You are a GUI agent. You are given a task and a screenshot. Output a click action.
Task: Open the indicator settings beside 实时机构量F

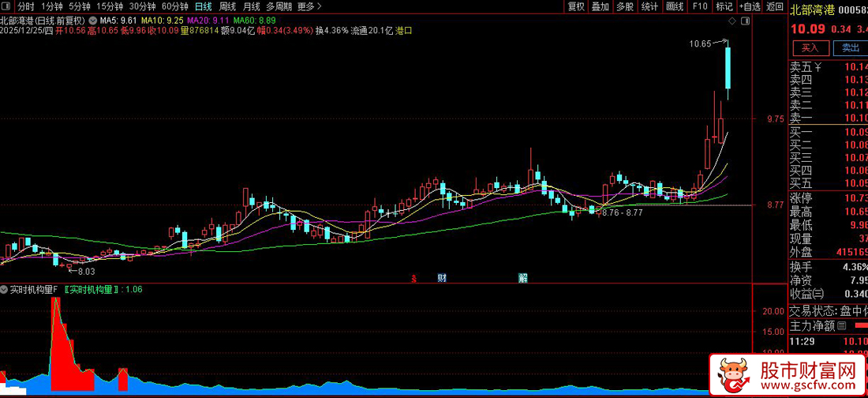point(5,289)
